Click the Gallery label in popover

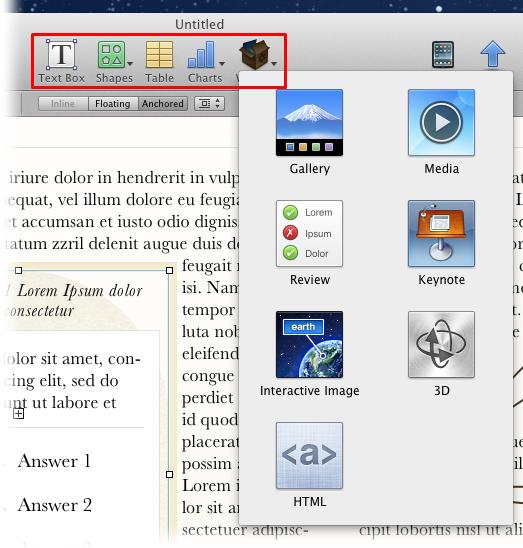[309, 169]
